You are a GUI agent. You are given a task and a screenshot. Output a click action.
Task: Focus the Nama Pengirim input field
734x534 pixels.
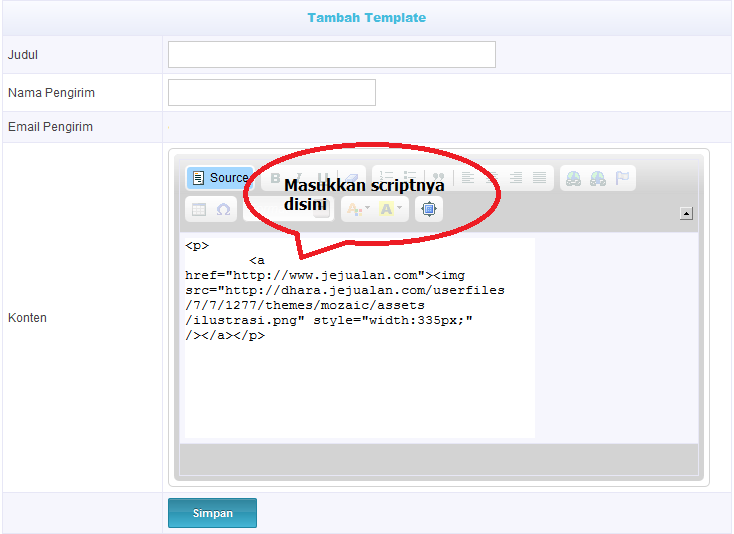tap(271, 93)
